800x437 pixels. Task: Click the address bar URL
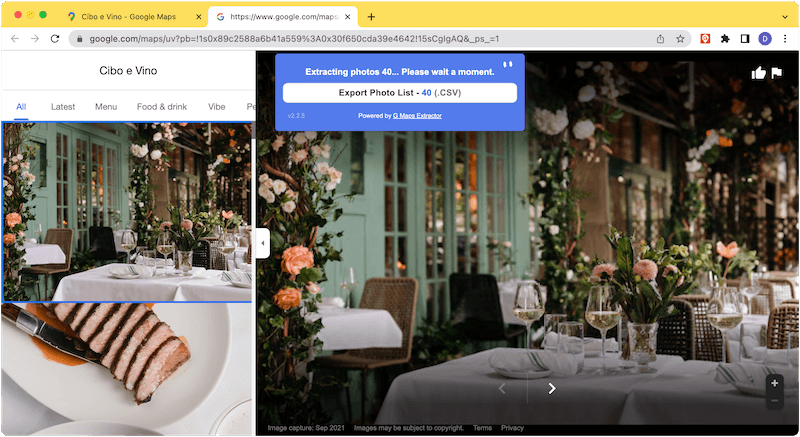(x=294, y=39)
